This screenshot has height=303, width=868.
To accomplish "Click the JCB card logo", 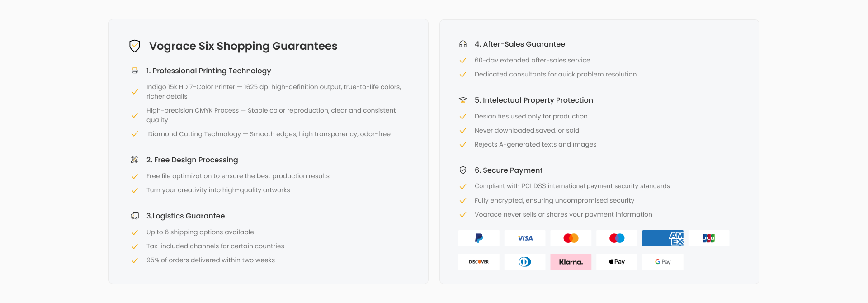I will coord(708,238).
